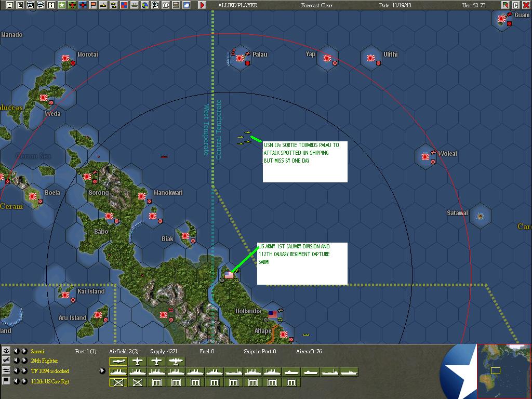Click the Japanese flag at Morotai
The height and width of the screenshot is (399, 532).
click(65, 58)
